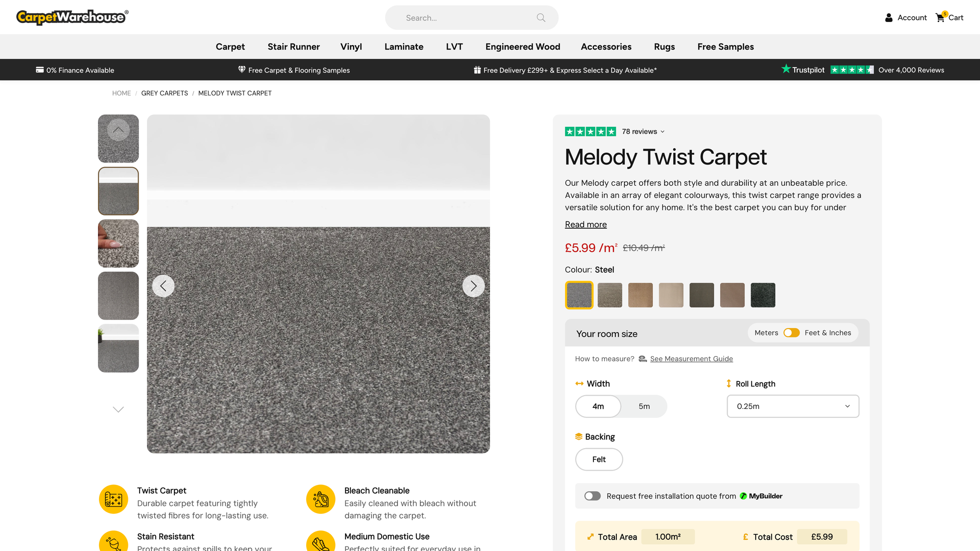Viewport: 980px width, 551px height.
Task: Click the Bleach Cleanable feature icon
Action: pyautogui.click(x=321, y=499)
